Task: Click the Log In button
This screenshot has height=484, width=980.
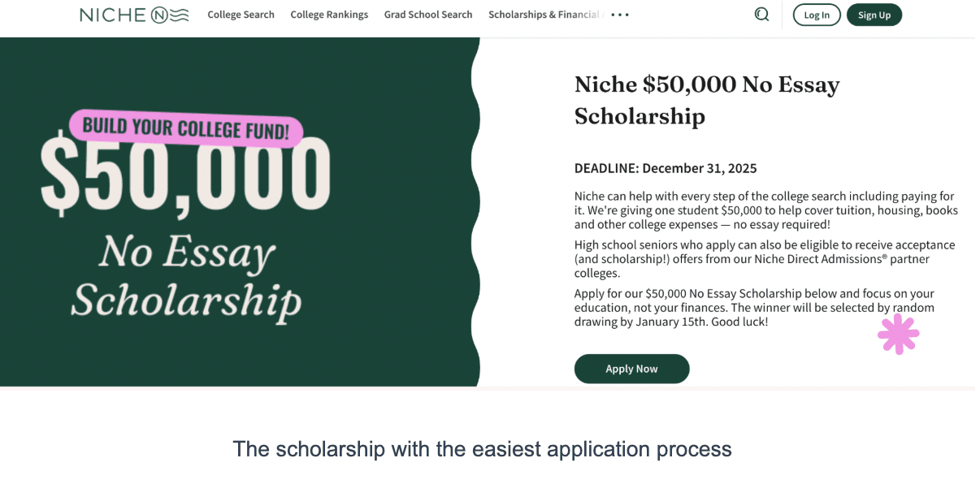Action: (816, 14)
